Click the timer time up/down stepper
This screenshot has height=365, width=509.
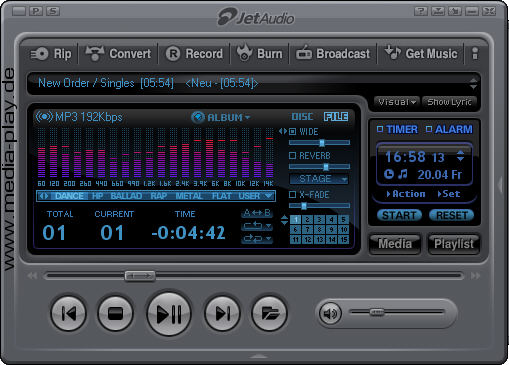coord(460,156)
